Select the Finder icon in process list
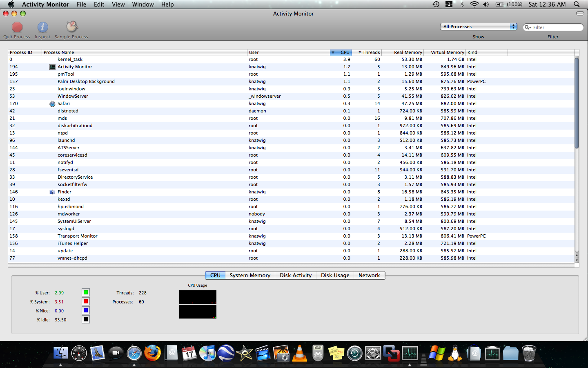Image resolution: width=588 pixels, height=368 pixels. click(x=52, y=192)
